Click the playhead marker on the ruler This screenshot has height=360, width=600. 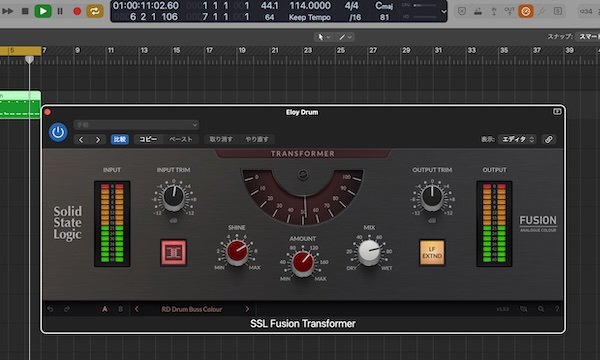click(x=29, y=59)
